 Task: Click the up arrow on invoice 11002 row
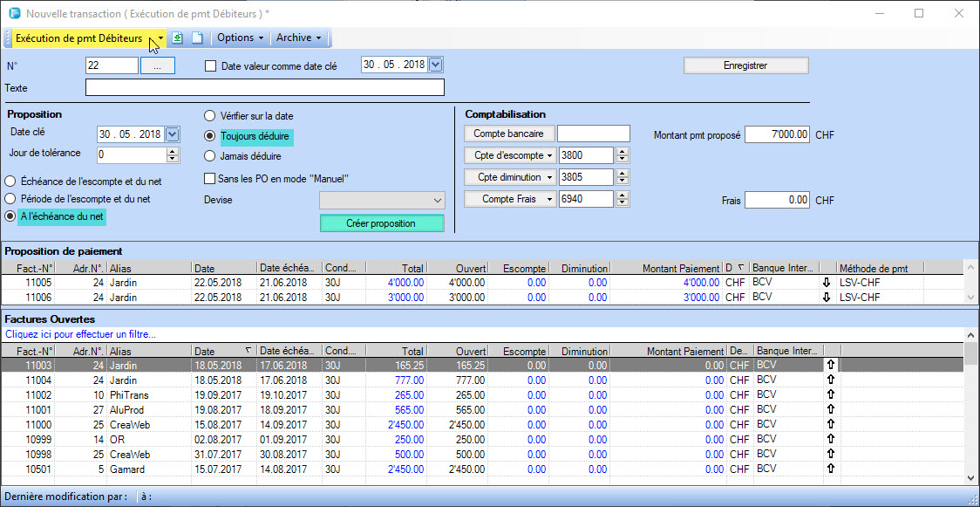point(830,395)
